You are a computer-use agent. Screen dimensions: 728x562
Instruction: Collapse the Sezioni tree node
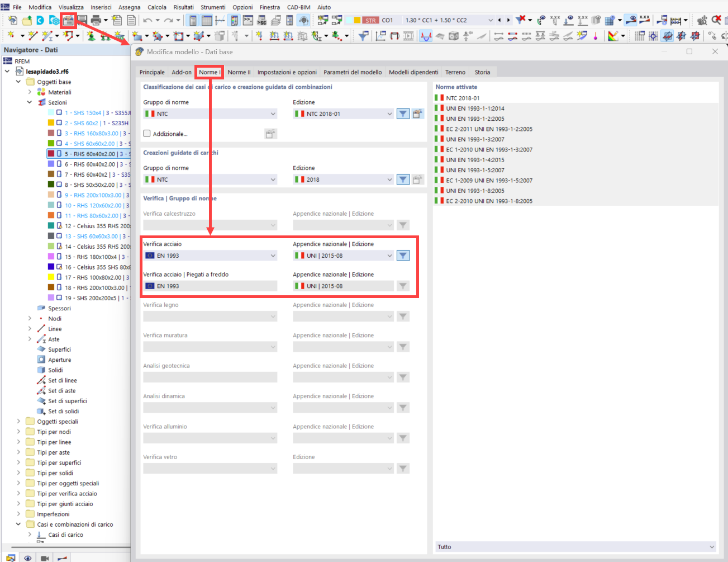point(30,102)
